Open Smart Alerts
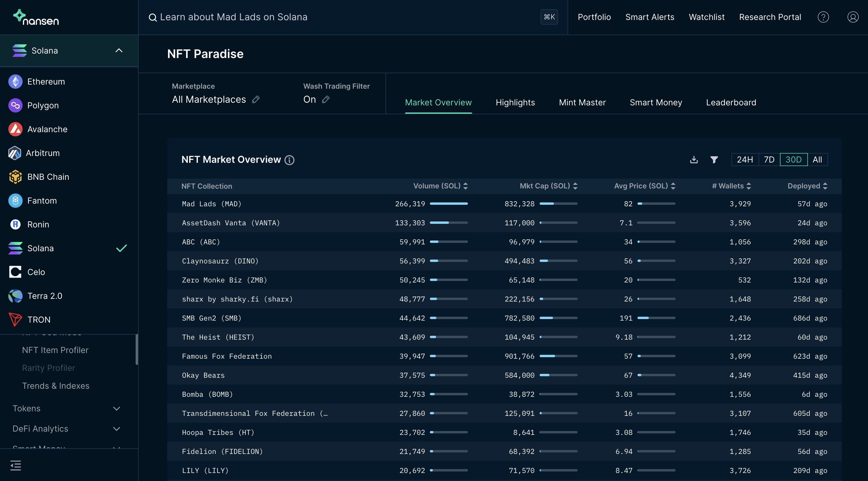The height and width of the screenshot is (481, 868). point(650,17)
